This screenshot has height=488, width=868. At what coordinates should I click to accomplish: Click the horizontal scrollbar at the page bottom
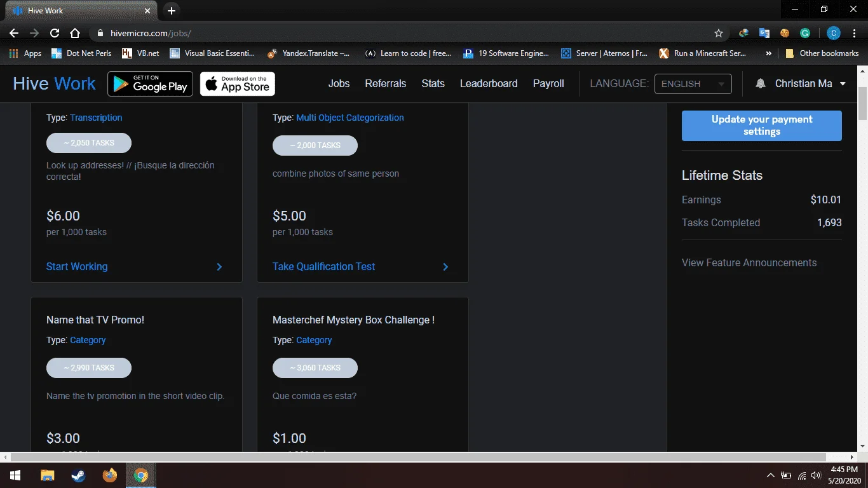418,457
